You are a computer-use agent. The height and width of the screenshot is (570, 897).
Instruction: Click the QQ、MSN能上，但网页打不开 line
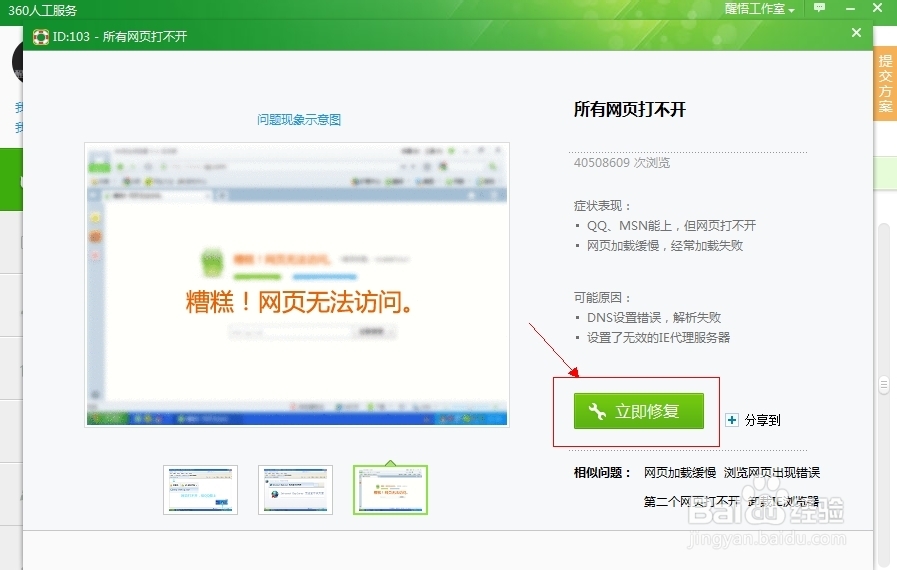672,225
